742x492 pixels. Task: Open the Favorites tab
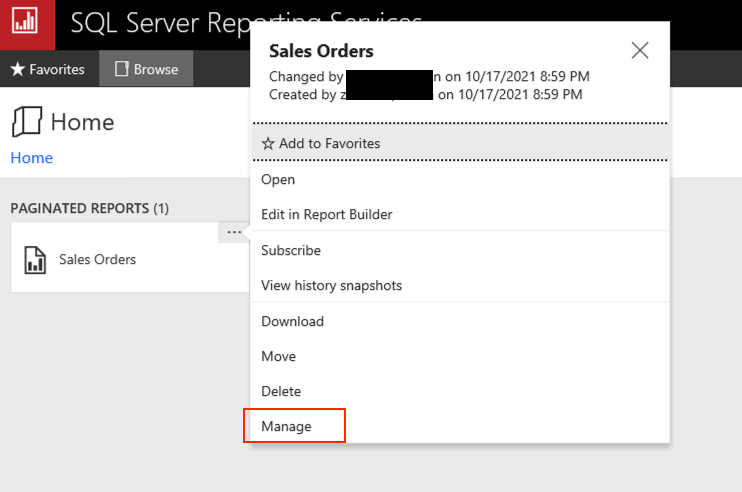48,69
